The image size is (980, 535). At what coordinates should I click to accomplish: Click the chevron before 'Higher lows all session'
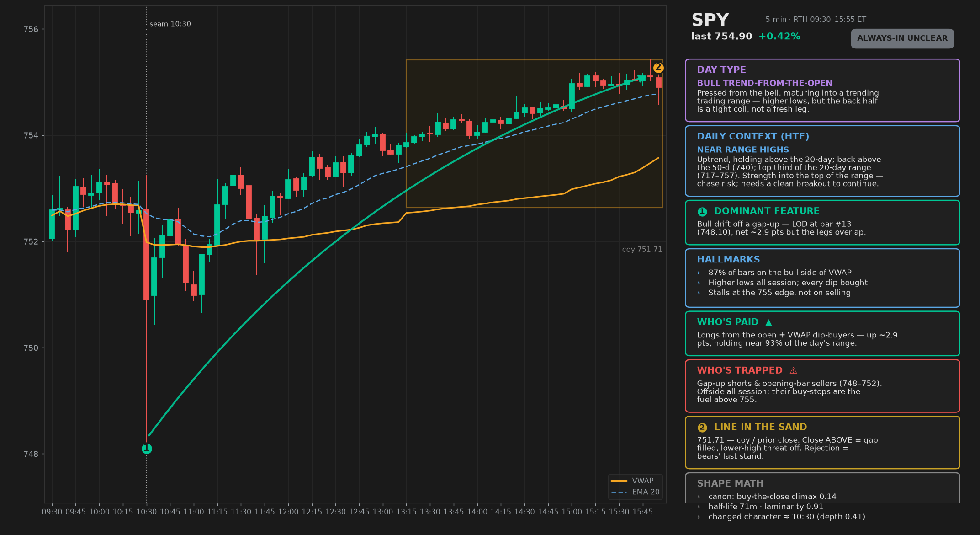point(699,283)
